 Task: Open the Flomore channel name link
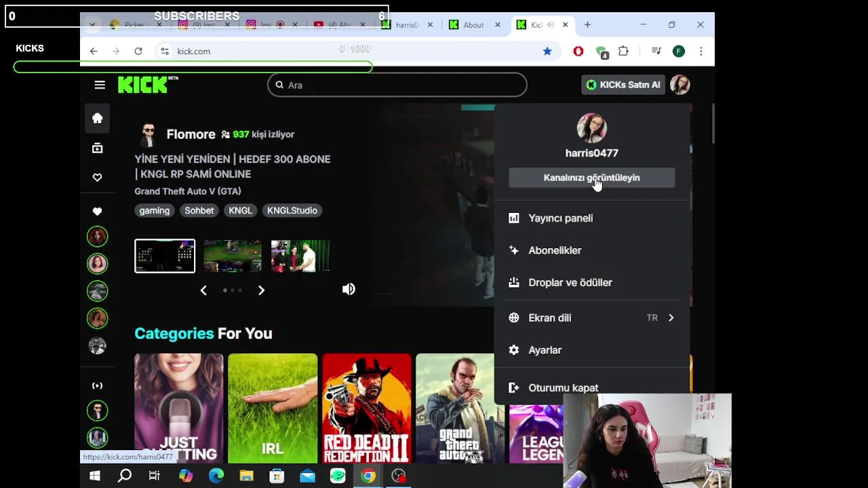coord(191,134)
